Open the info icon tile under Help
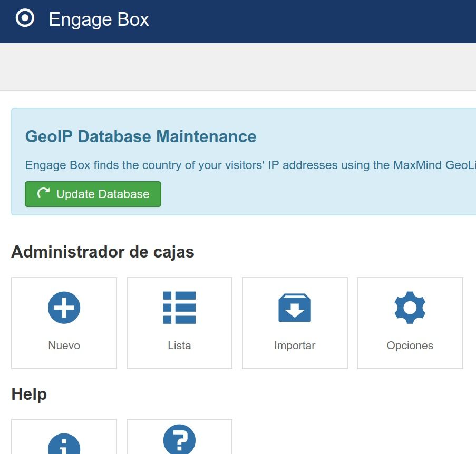Image resolution: width=476 pixels, height=454 pixels. tap(64, 437)
